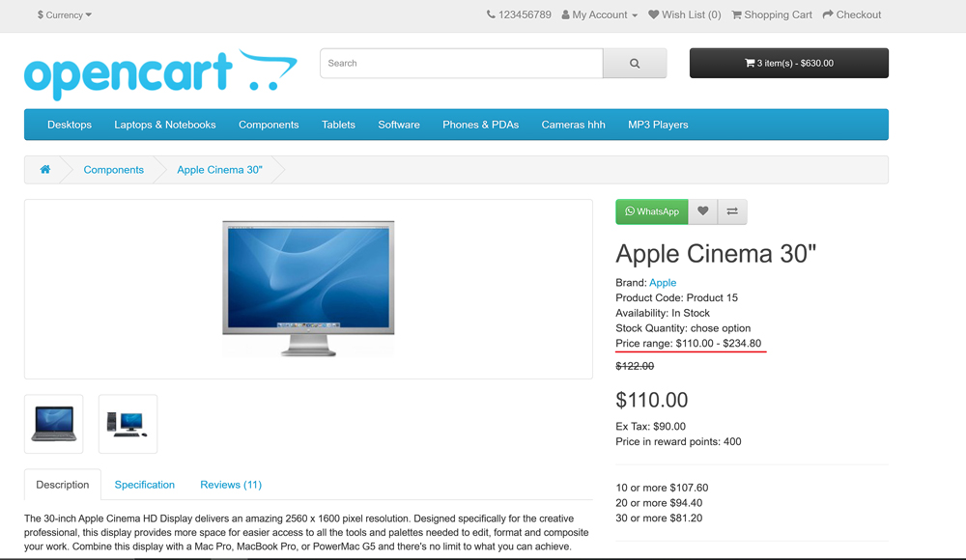Click inside the Search input field
The image size is (966, 560).
(x=461, y=64)
